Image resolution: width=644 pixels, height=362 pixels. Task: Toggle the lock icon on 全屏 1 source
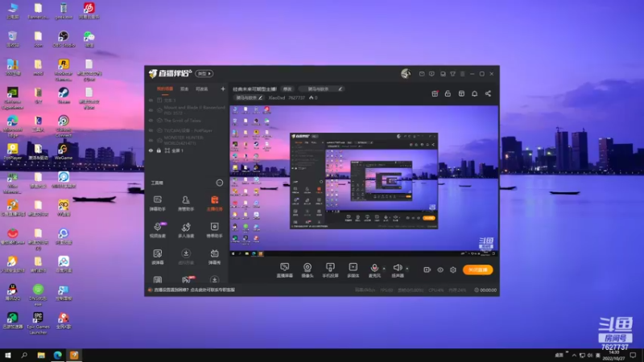pyautogui.click(x=159, y=150)
